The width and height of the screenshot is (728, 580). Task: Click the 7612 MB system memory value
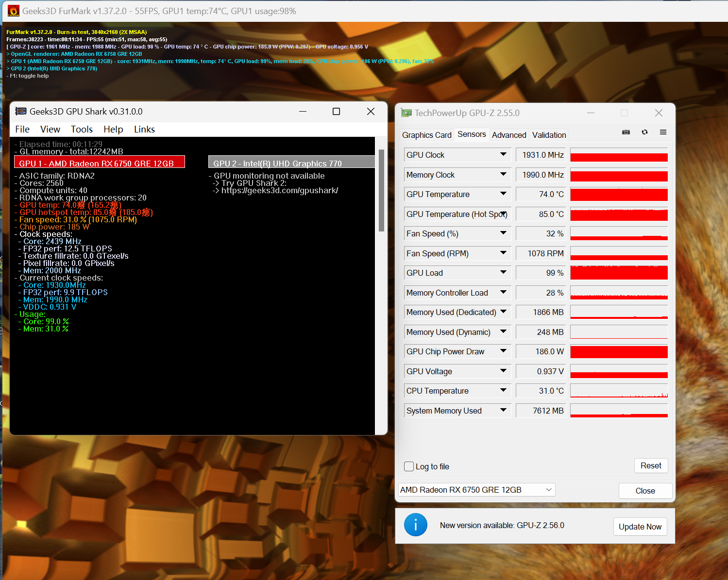tap(541, 411)
